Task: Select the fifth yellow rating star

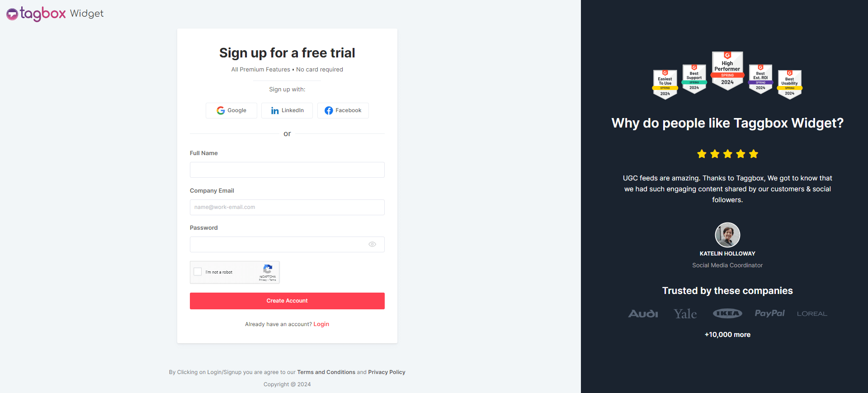Action: click(753, 154)
